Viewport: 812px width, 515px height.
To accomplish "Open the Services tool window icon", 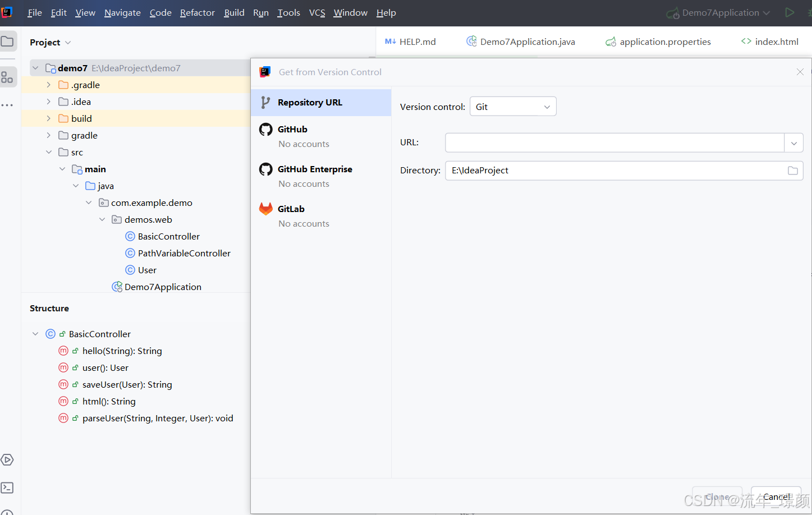I will [x=7, y=460].
